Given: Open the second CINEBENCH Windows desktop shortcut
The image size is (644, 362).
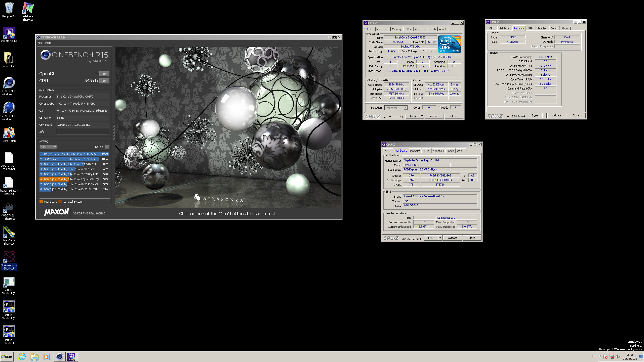Looking at the screenshot, I should [x=9, y=111].
